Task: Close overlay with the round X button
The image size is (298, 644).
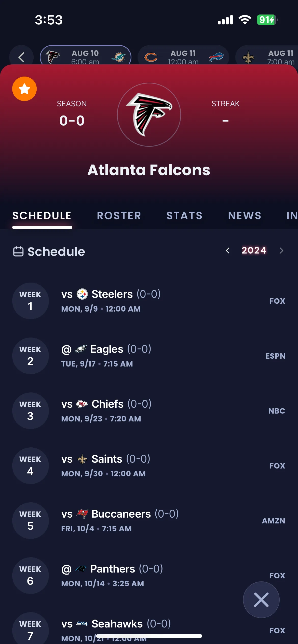Action: pos(261,600)
